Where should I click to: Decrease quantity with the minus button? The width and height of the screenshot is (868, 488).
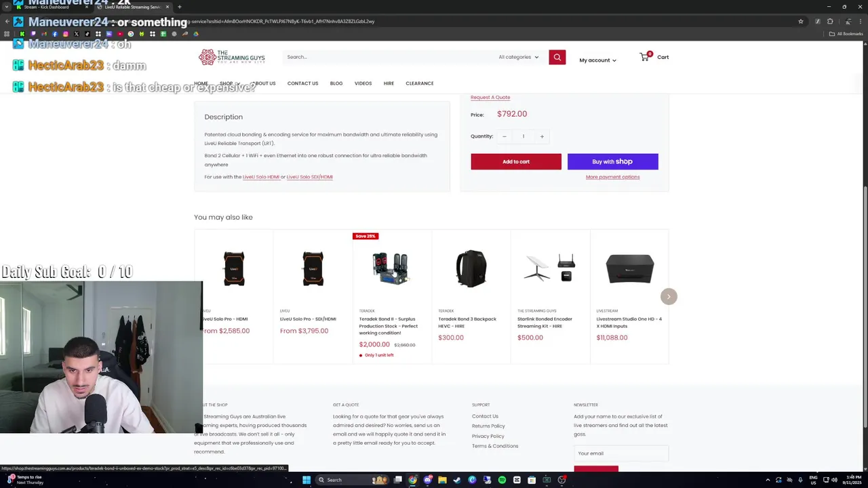505,136
